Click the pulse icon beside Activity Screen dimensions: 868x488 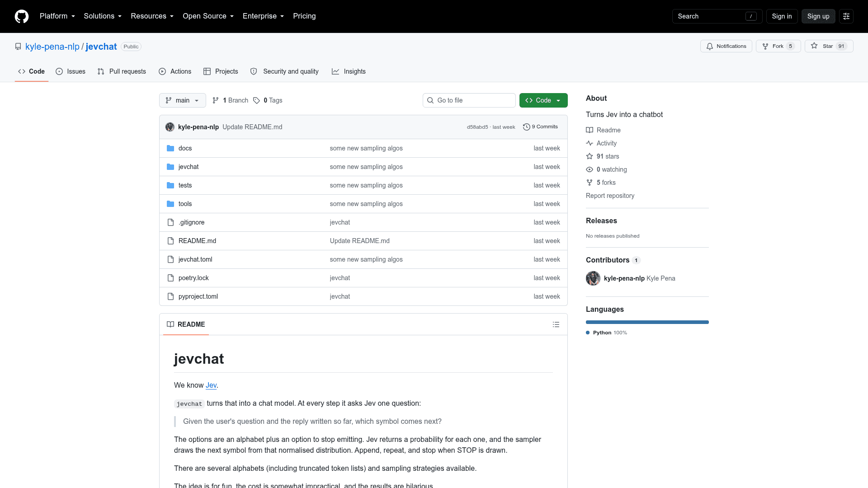(590, 143)
